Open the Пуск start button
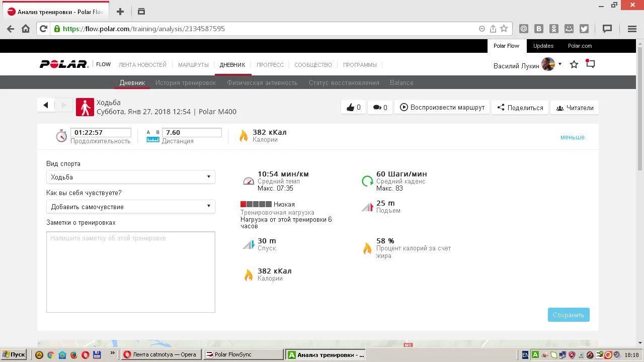The height and width of the screenshot is (362, 644). tap(14, 354)
